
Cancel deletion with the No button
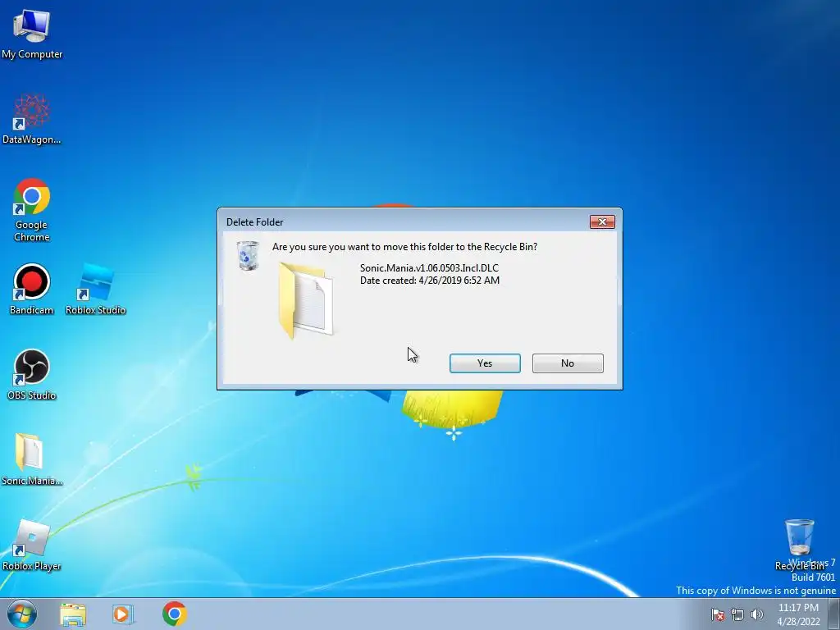[x=568, y=363]
